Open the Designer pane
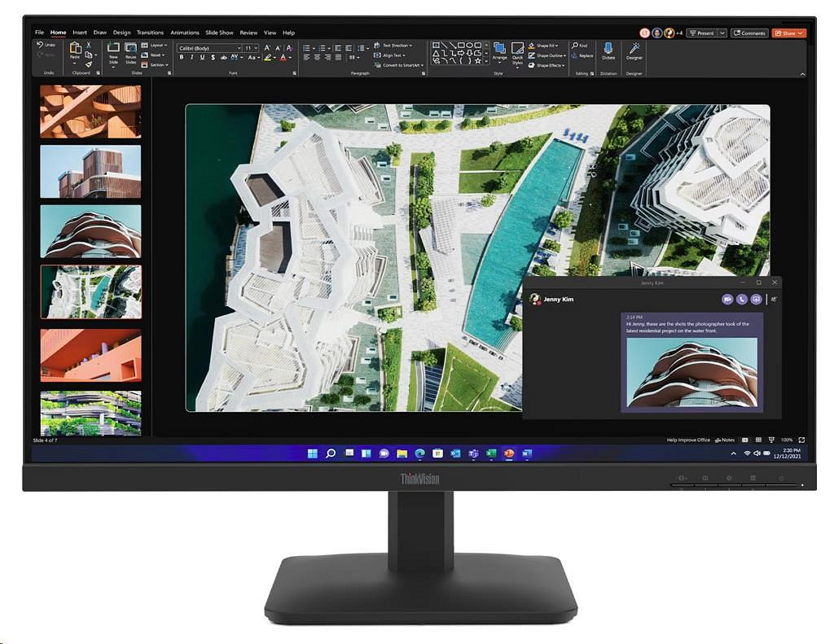 tap(634, 49)
